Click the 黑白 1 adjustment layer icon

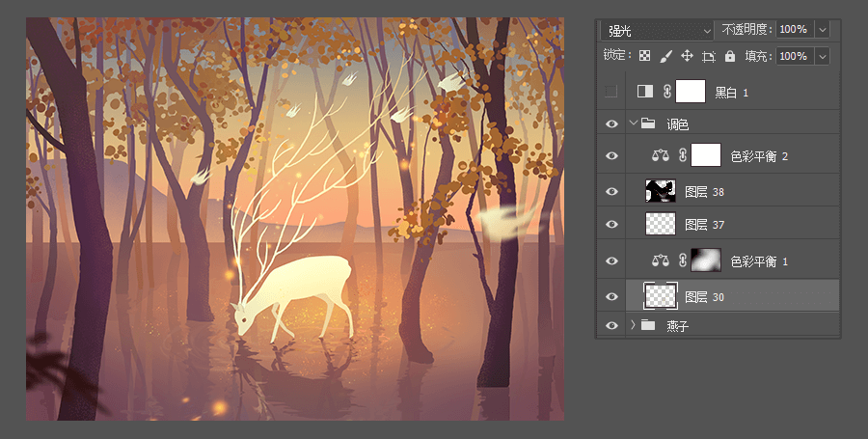(x=645, y=92)
